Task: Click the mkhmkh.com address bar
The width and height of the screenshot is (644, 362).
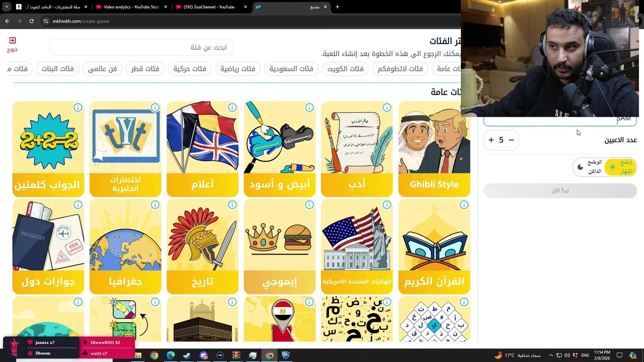Action: (x=252, y=21)
